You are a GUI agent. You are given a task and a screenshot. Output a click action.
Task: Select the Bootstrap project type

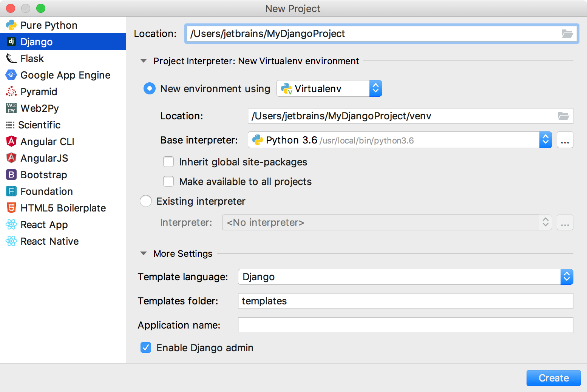click(44, 174)
